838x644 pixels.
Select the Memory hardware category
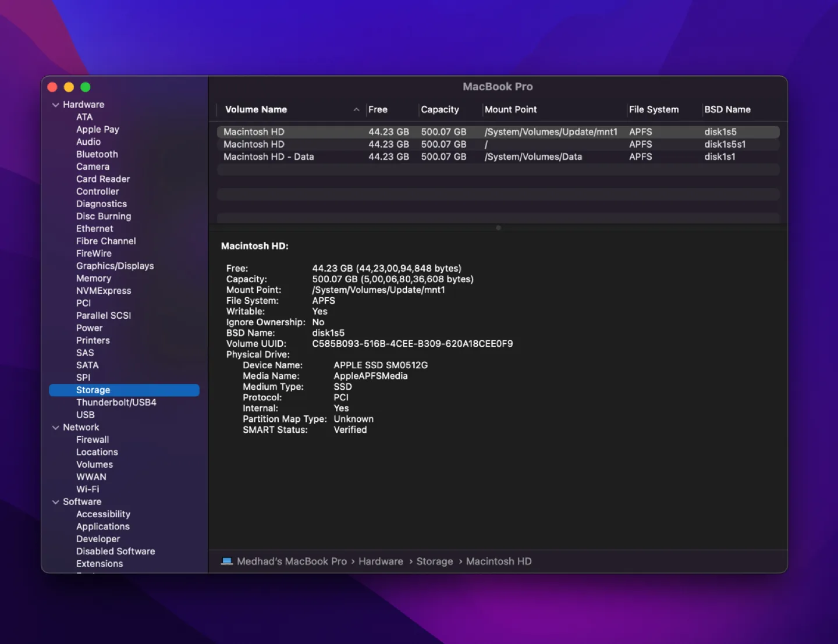pos(93,278)
